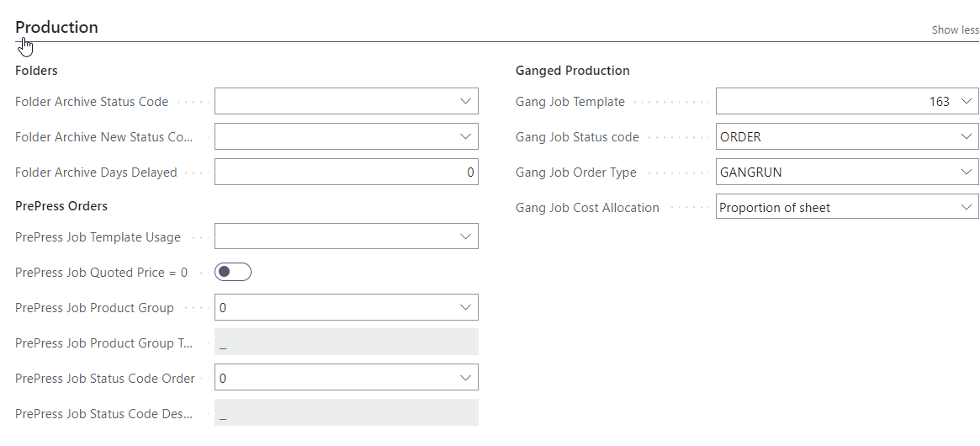Open Gang Job Order Type GANGRUN dropdown
Image resolution: width=980 pixels, height=446 pixels.
(x=967, y=172)
